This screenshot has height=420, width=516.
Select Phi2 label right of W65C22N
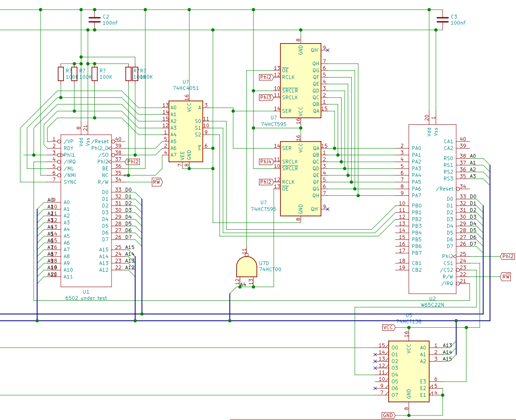507,257
